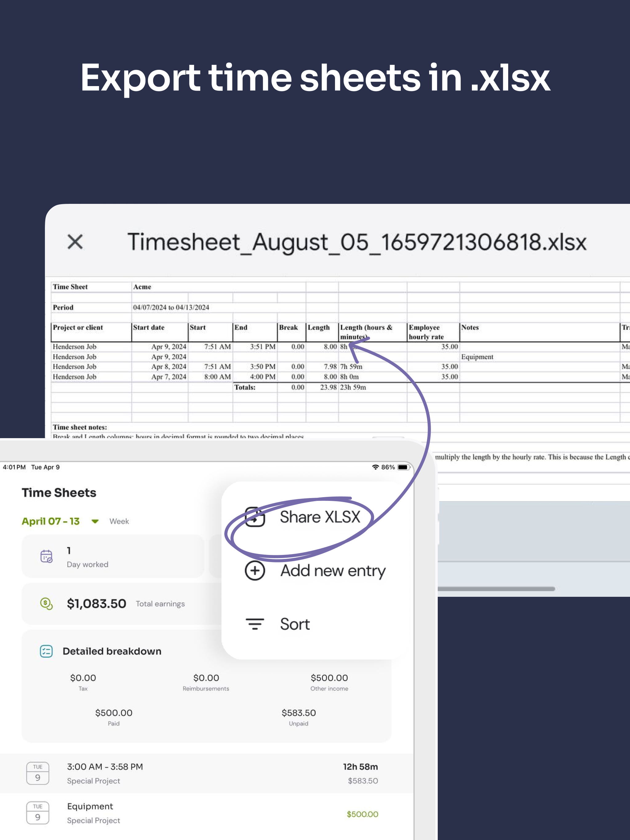Click the Detailed breakdown checklist icon

[46, 651]
